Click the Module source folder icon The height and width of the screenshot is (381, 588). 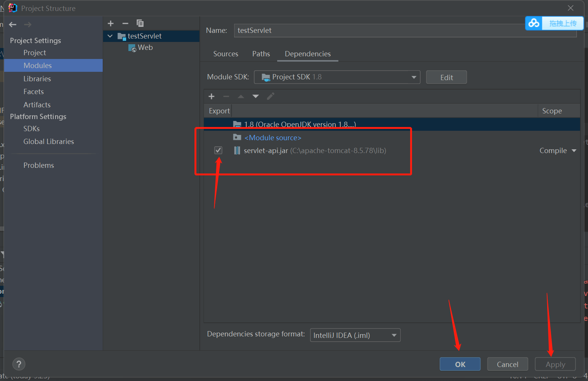click(237, 137)
